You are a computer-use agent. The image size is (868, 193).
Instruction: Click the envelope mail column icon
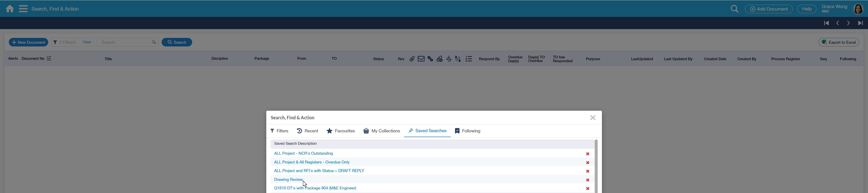coord(421,59)
